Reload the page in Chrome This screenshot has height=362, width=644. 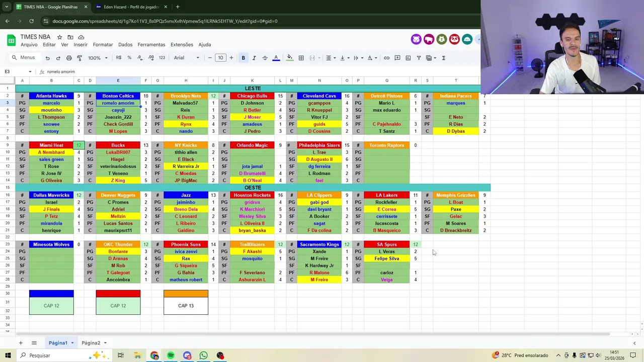[x=31, y=21]
